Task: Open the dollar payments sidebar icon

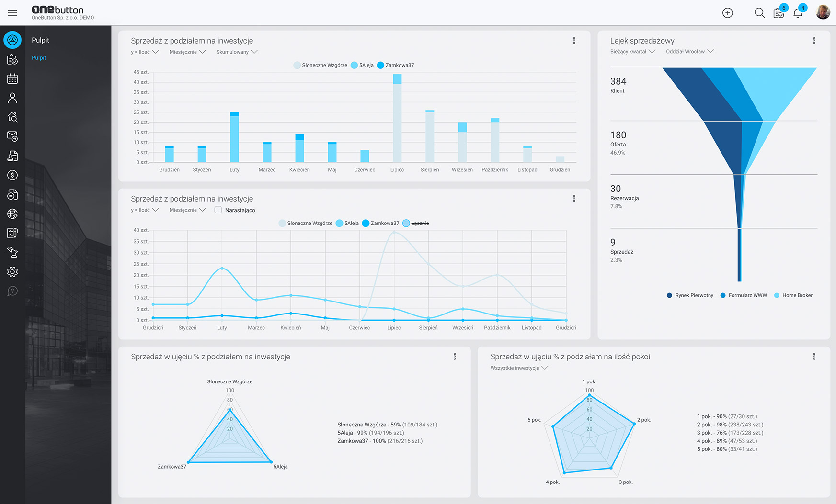Action: (12, 175)
